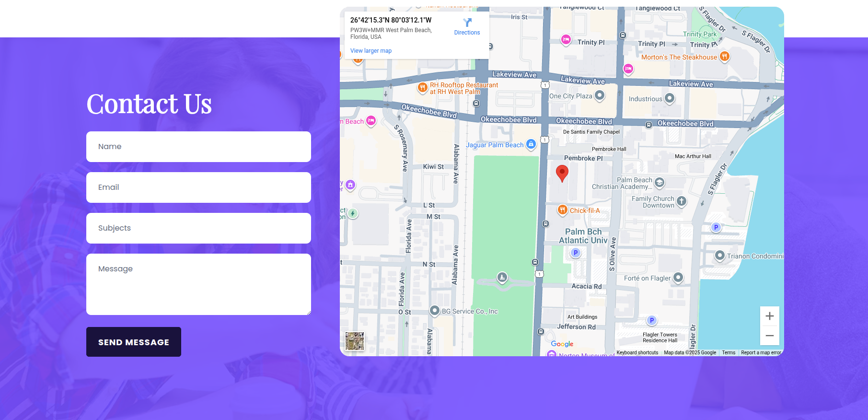Zoom out on the map

point(769,336)
